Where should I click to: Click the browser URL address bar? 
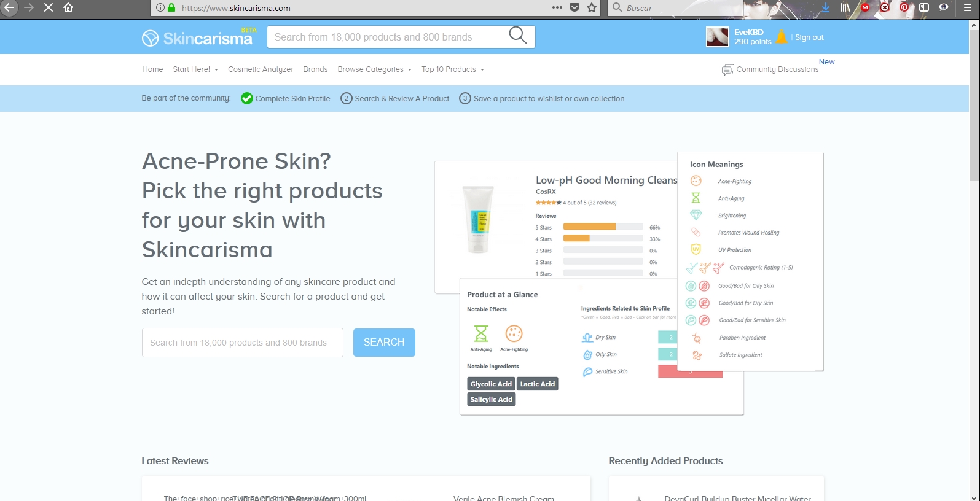(363, 8)
